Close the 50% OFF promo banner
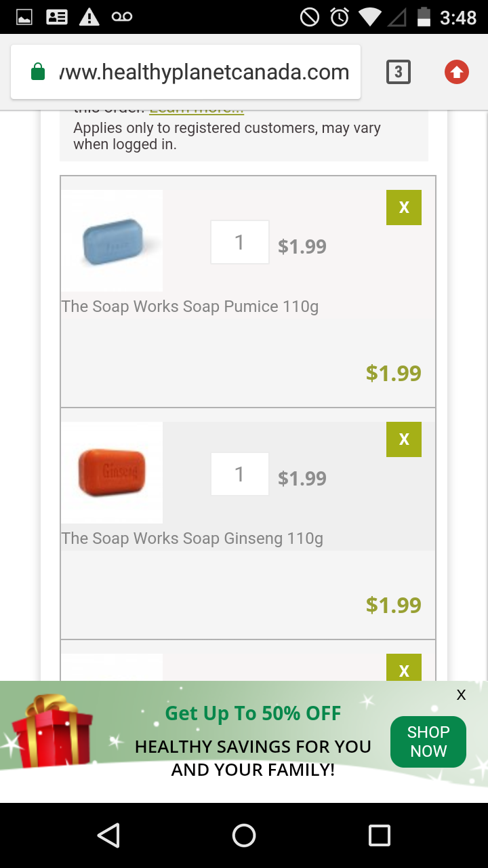This screenshot has width=488, height=868. pyautogui.click(x=461, y=694)
